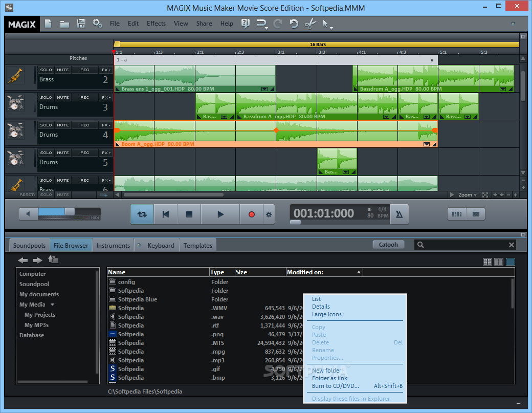The width and height of the screenshot is (532, 413).
Task: Click the redo arrow icon
Action: [x=278, y=24]
